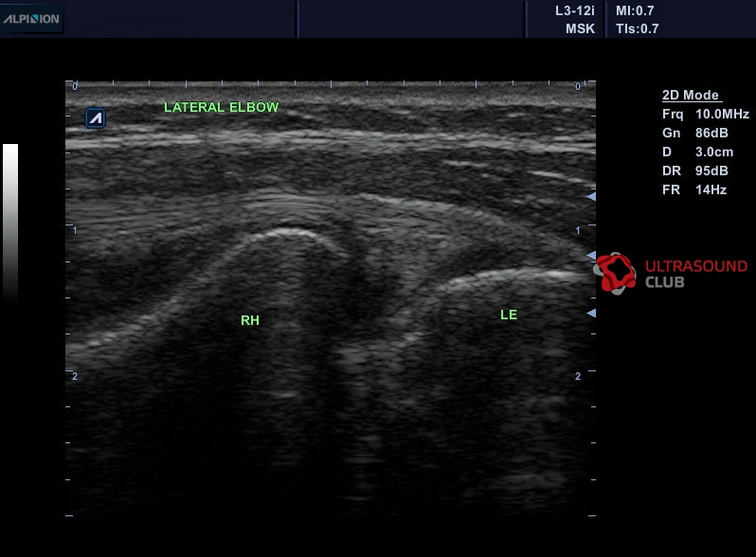Click the Gn 86dB gain parameter
The width and height of the screenshot is (756, 557).
click(694, 134)
